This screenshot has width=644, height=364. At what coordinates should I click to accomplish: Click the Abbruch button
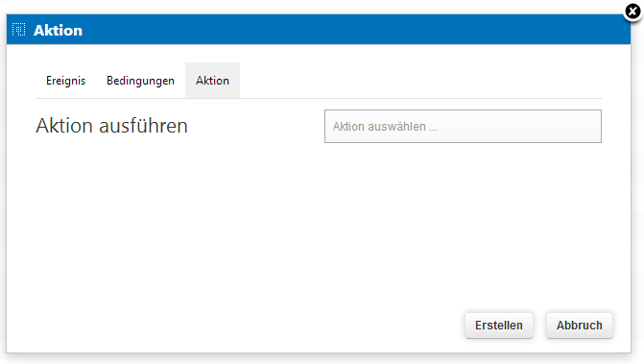point(579,326)
